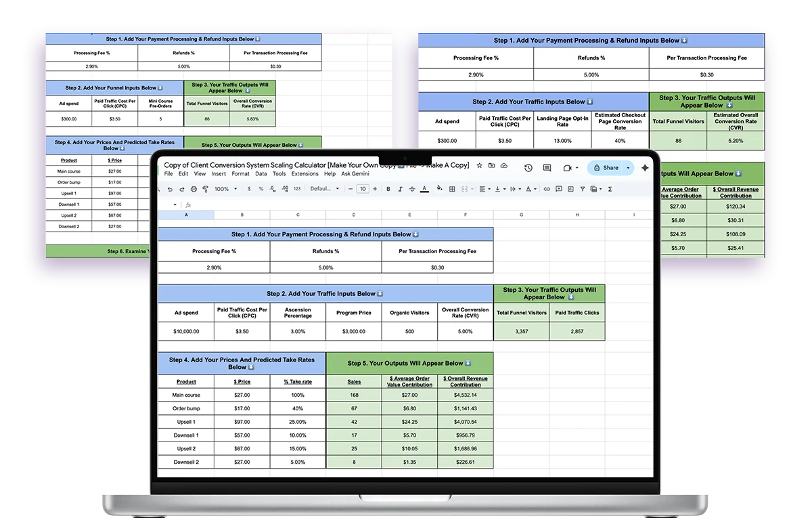Click Ask Gemini in the menu bar
This screenshot has height=518, width=812.
pos(355,174)
